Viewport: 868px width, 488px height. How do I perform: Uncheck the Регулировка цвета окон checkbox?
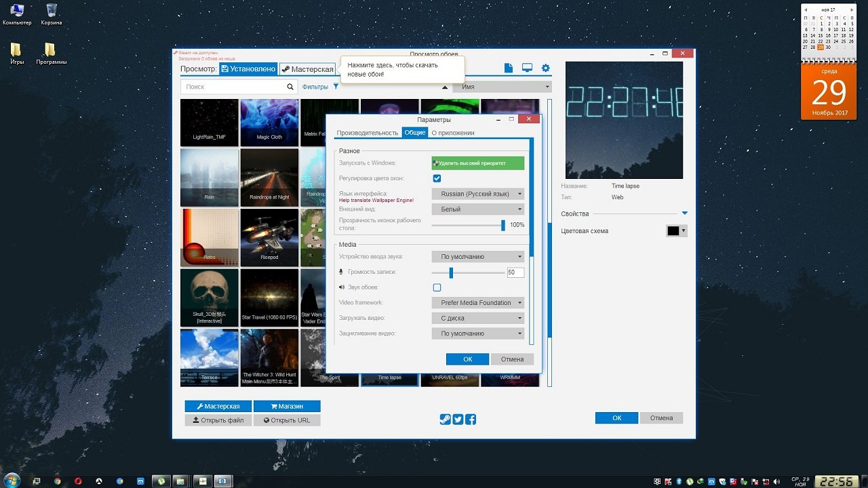(437, 178)
